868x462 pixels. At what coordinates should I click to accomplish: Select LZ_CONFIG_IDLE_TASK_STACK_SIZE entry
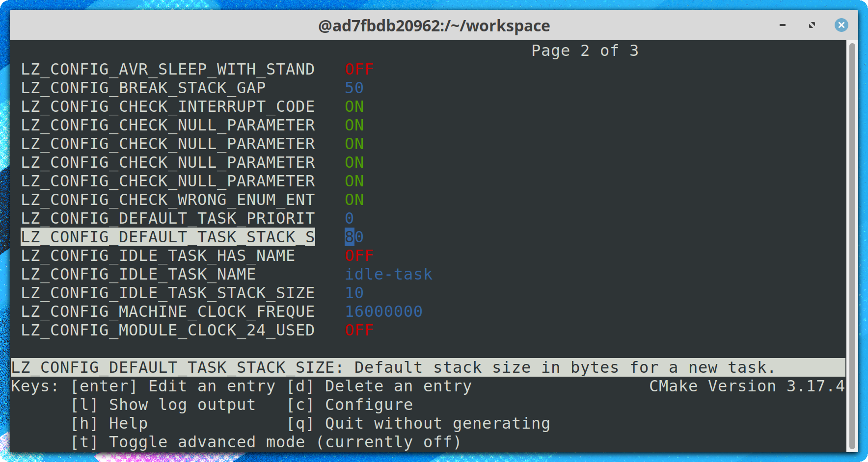(x=168, y=293)
